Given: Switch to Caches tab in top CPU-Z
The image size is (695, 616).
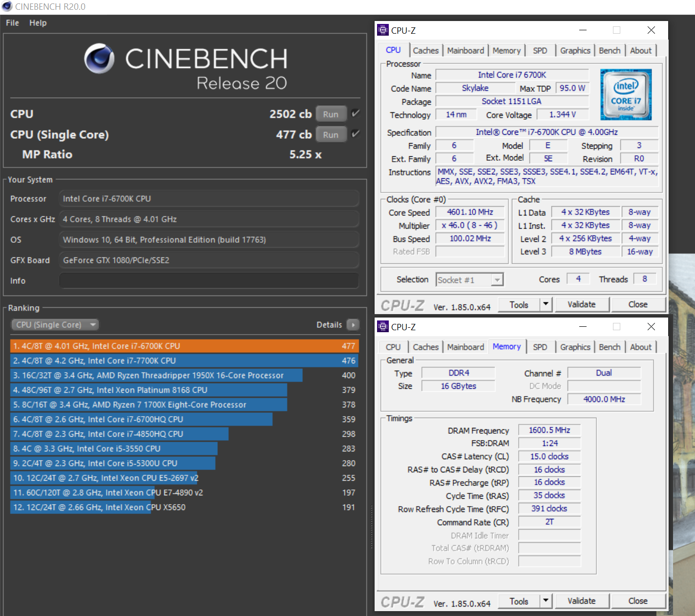Looking at the screenshot, I should [426, 51].
